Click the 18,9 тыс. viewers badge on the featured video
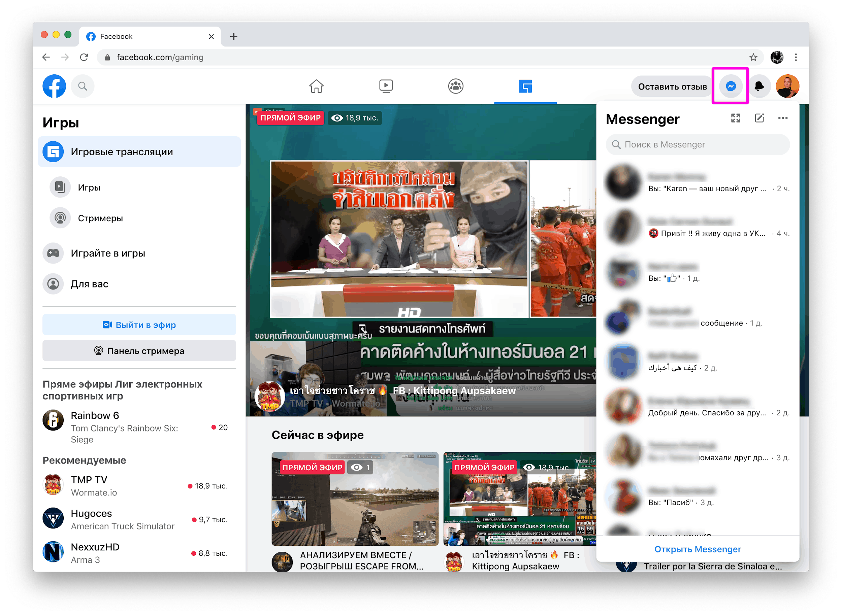This screenshot has height=616, width=842. click(354, 118)
